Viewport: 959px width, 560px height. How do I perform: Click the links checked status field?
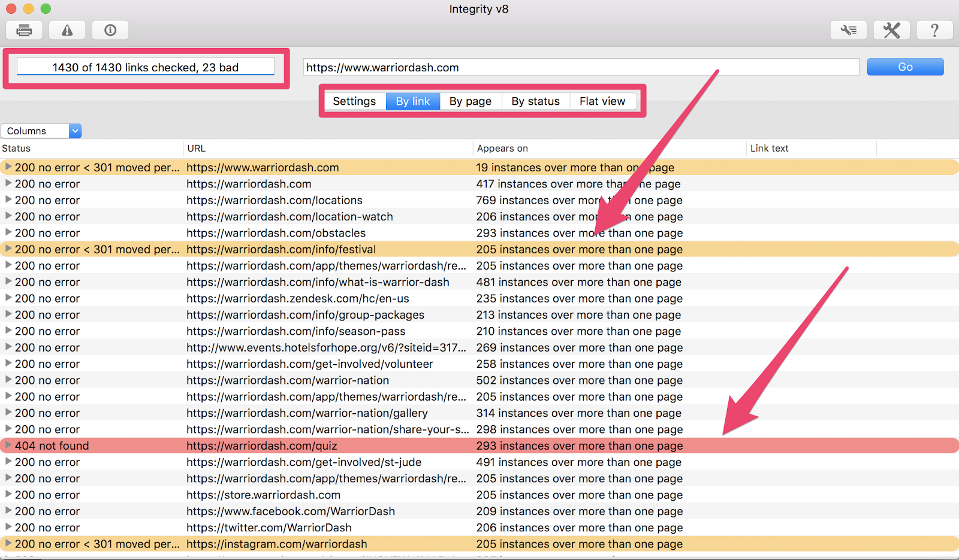(146, 67)
